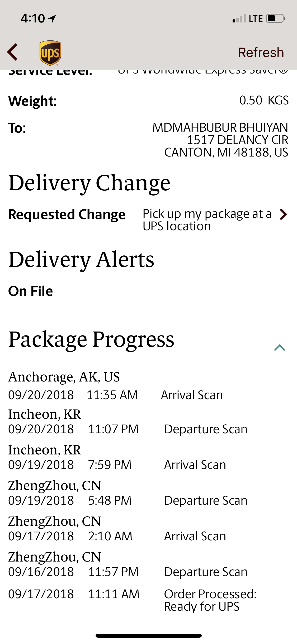Tap the Delivery Alerts On File row

31,291
